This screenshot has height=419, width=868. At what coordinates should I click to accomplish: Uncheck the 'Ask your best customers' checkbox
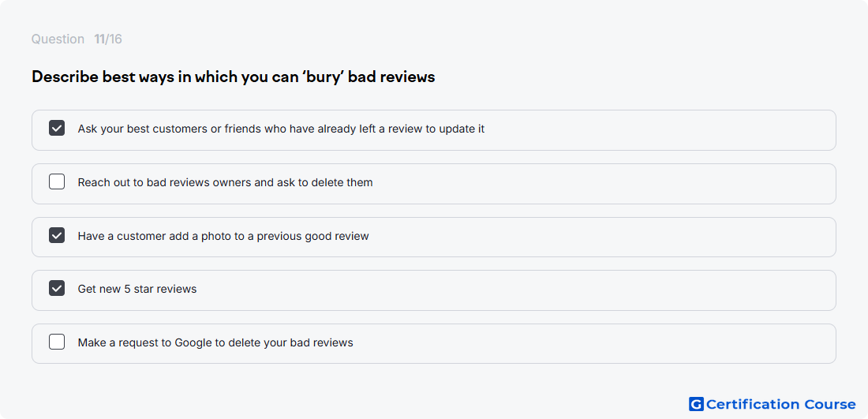click(x=57, y=129)
